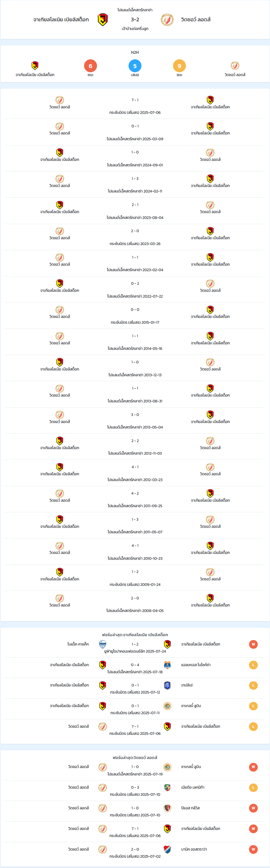Click Termalica Nieciecza logo in 0-4 match
The width and height of the screenshot is (270, 868).
(167, 665)
